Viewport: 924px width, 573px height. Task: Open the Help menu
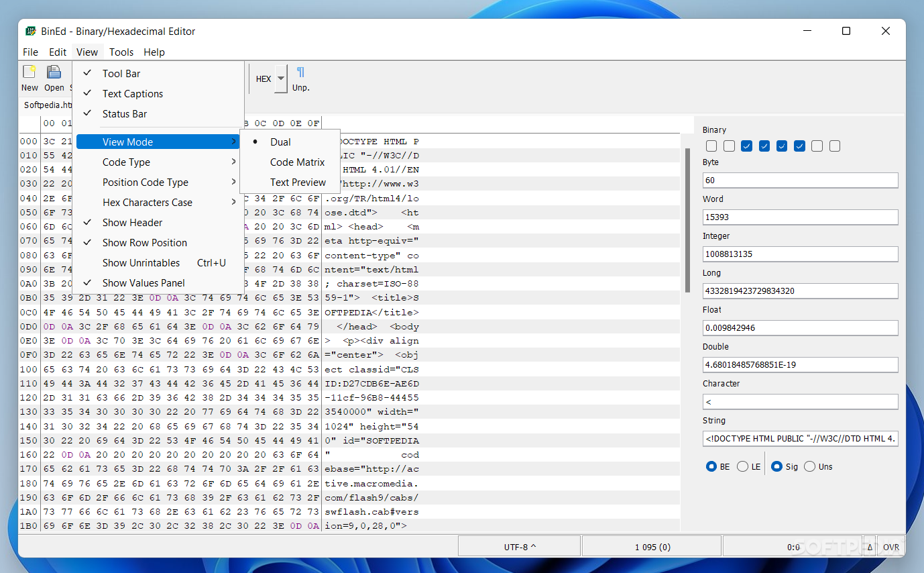coord(154,52)
